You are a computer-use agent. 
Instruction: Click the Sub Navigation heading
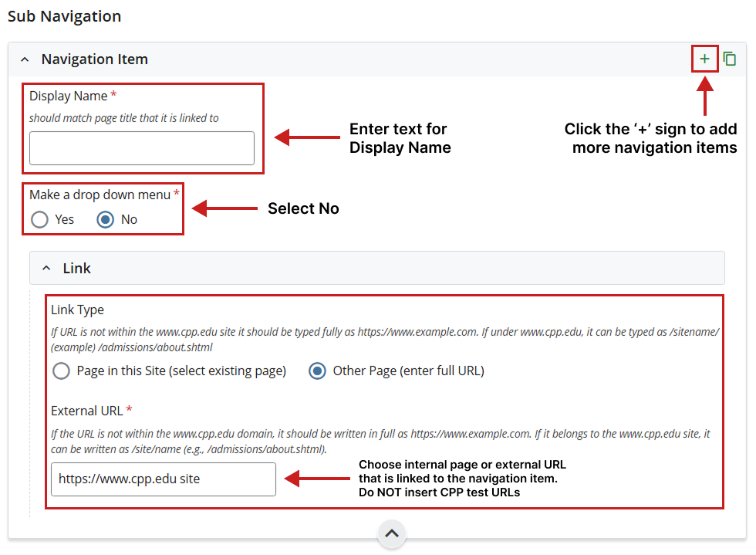pos(65,16)
